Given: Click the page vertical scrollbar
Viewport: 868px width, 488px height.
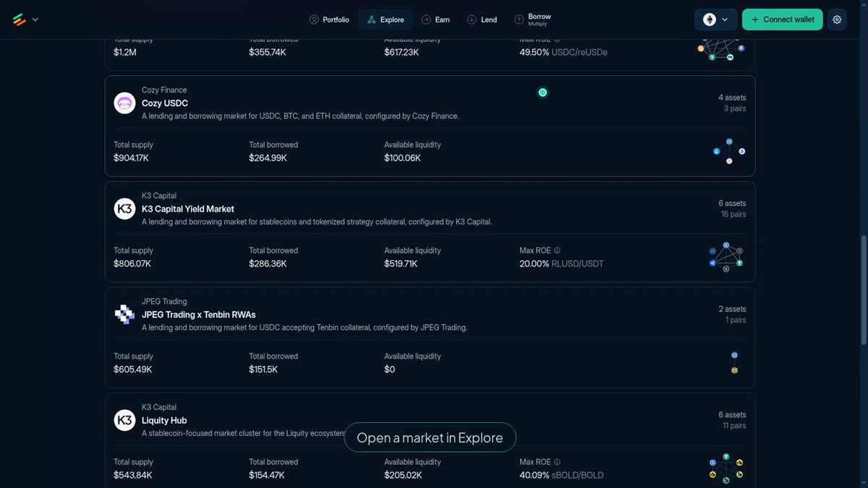Looking at the screenshot, I should pyautogui.click(x=864, y=289).
